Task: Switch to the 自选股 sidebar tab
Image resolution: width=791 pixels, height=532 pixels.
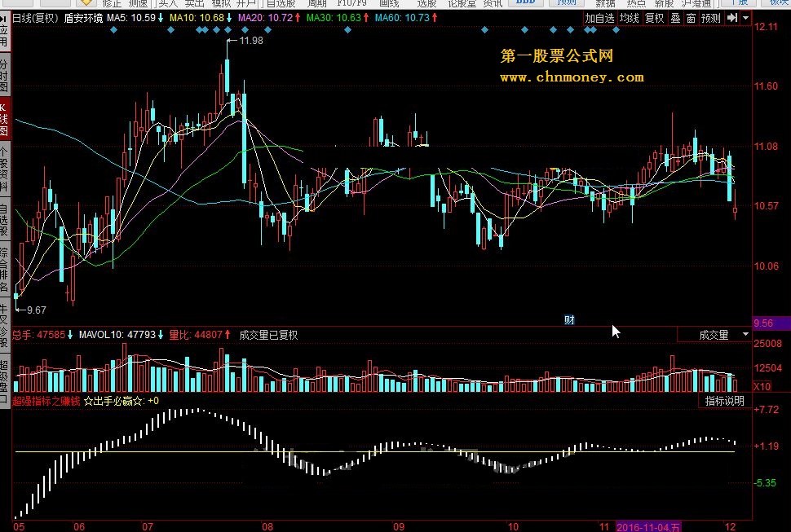Action: pos(4,220)
